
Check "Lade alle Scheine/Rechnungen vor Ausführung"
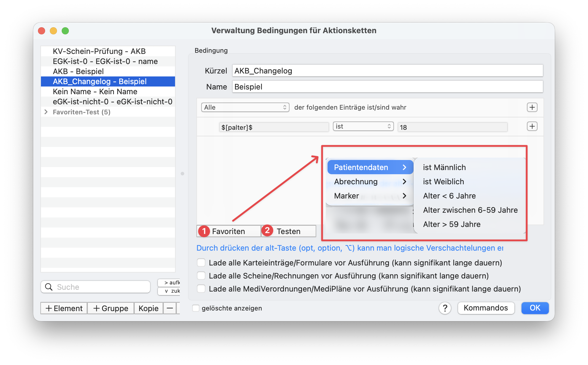(201, 276)
